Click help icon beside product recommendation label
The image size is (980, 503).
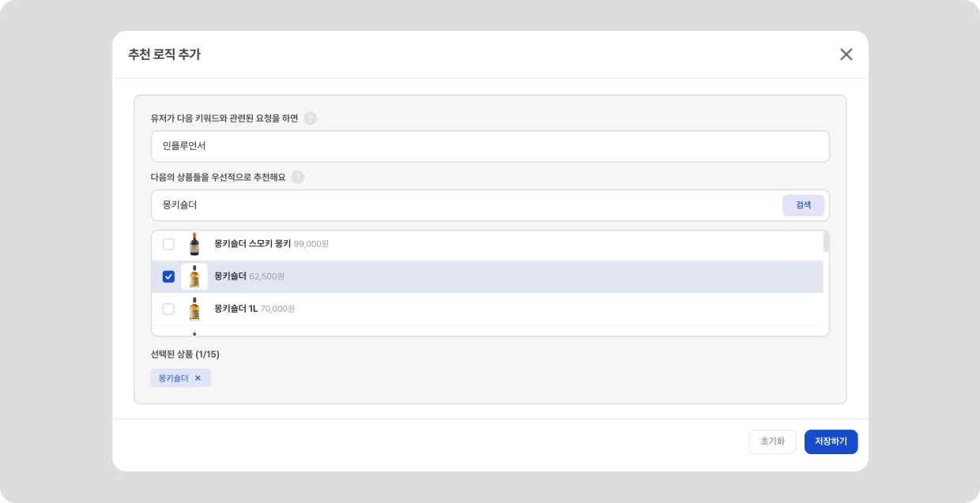(297, 178)
